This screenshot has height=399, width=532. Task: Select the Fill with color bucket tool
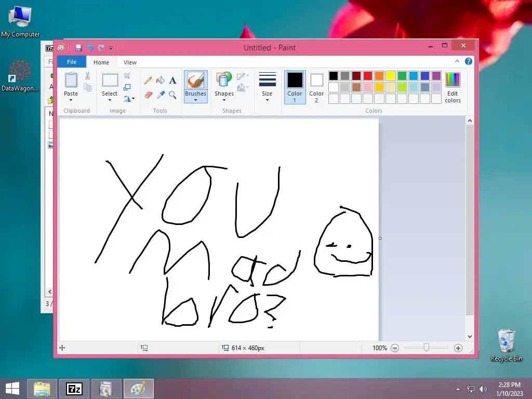(160, 81)
